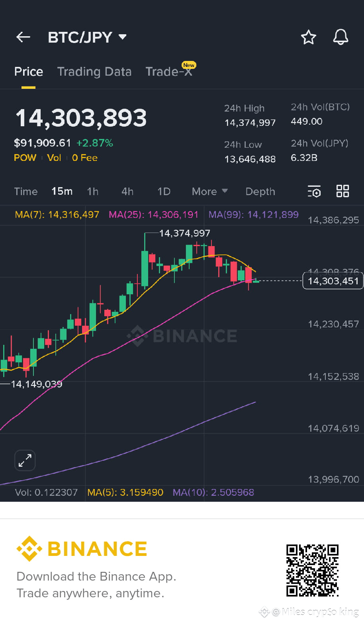
Task: Tap the 24h Vol(BTC) value 449.00
Action: (307, 121)
